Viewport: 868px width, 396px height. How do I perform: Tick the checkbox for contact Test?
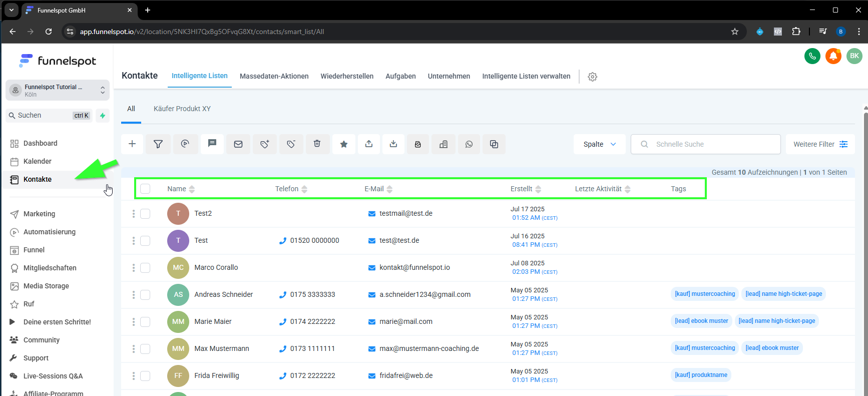tap(145, 241)
